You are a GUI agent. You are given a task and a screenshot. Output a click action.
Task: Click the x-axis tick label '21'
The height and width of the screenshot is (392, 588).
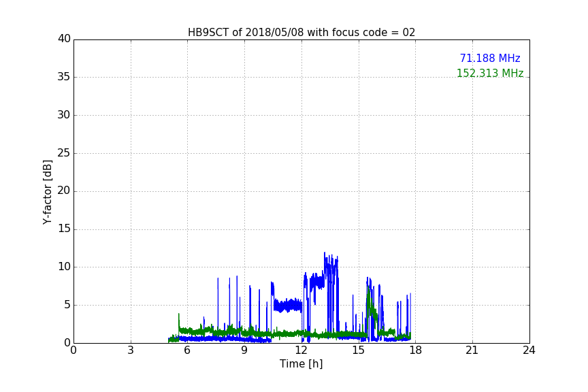pos(472,350)
